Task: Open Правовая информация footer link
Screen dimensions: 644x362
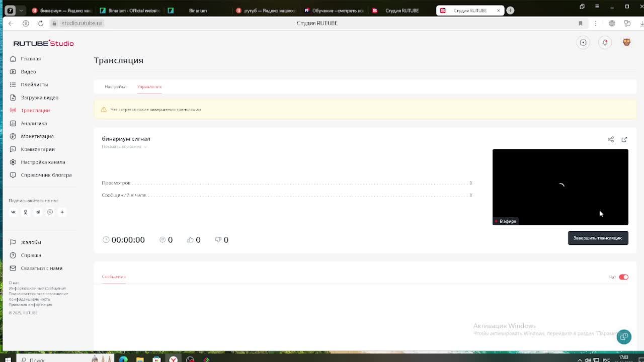Action: click(x=30, y=305)
